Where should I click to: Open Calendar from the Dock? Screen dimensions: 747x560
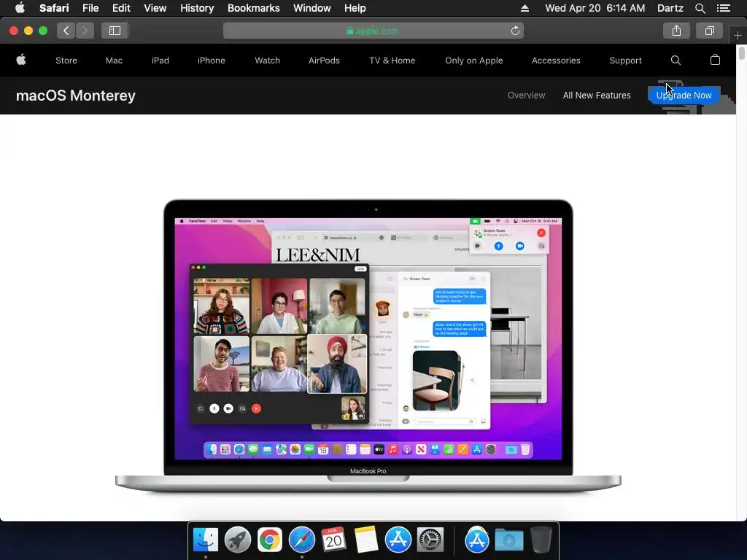[x=333, y=540]
